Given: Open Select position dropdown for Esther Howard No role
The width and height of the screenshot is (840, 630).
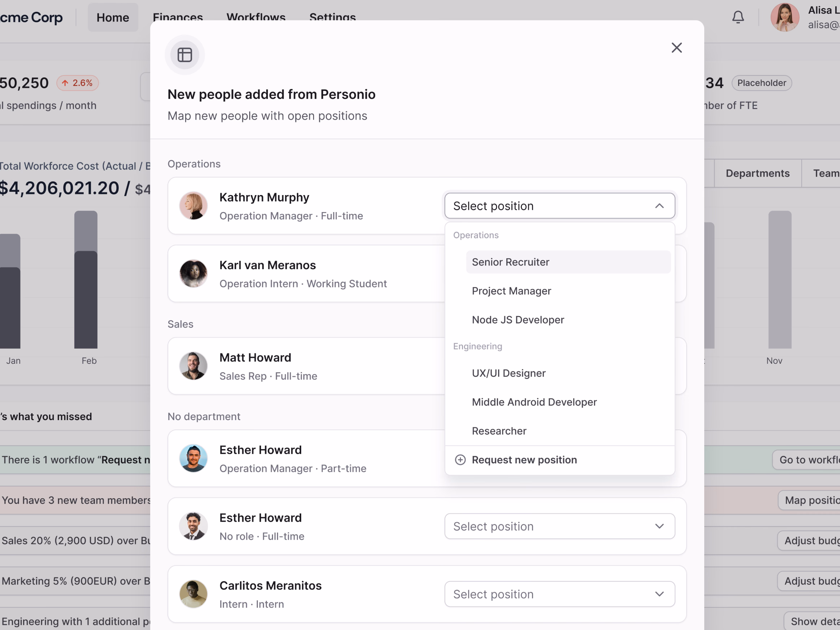Looking at the screenshot, I should [x=559, y=526].
